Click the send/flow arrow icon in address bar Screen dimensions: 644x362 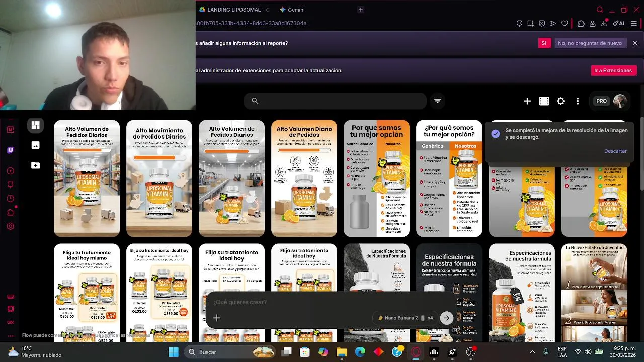click(x=553, y=23)
